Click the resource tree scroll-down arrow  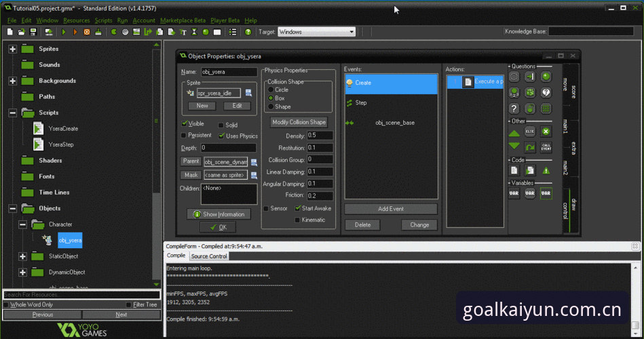click(x=157, y=284)
